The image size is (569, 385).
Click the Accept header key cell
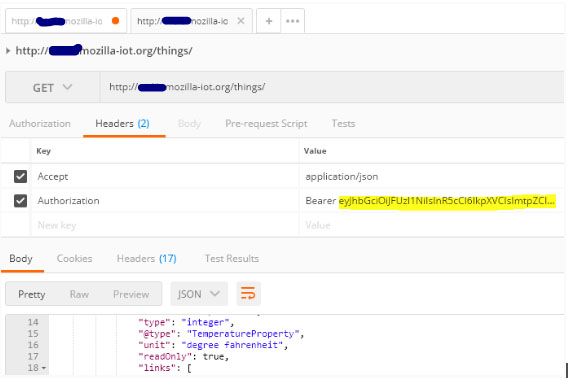pos(165,176)
